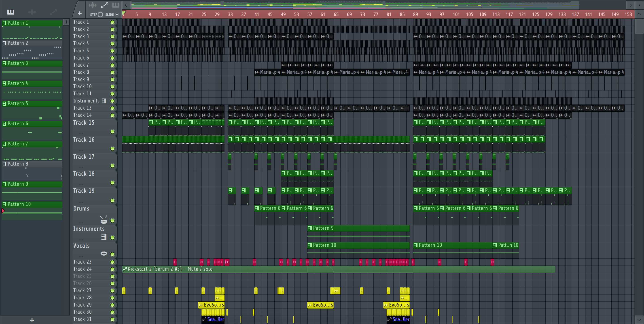
Task: Click bar 33 on the timeline ruler
Action: click(230, 15)
